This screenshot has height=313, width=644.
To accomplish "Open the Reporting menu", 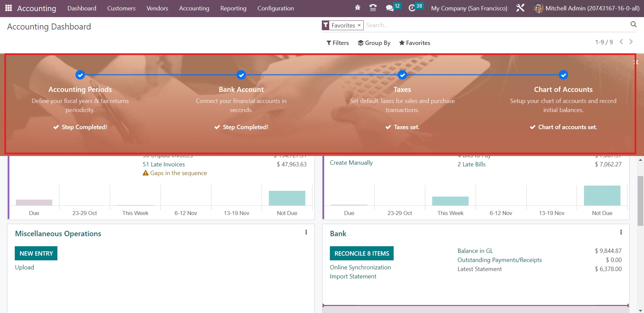I will 233,8.
